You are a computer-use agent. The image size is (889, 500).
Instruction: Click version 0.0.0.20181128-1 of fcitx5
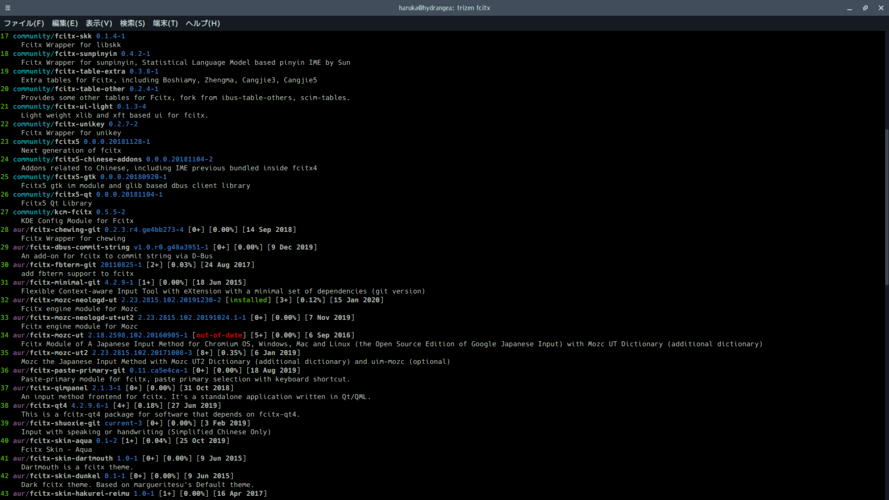[117, 142]
